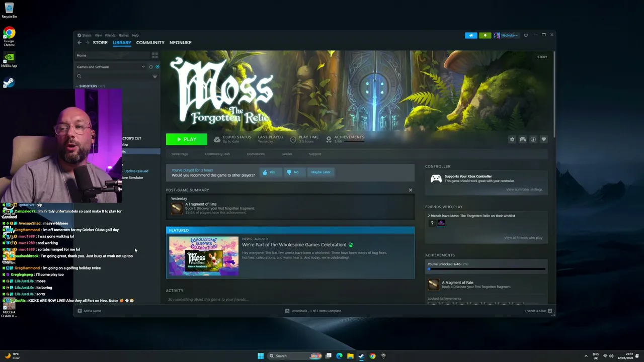
Task: Open Windows Start menu
Action: tap(261, 356)
